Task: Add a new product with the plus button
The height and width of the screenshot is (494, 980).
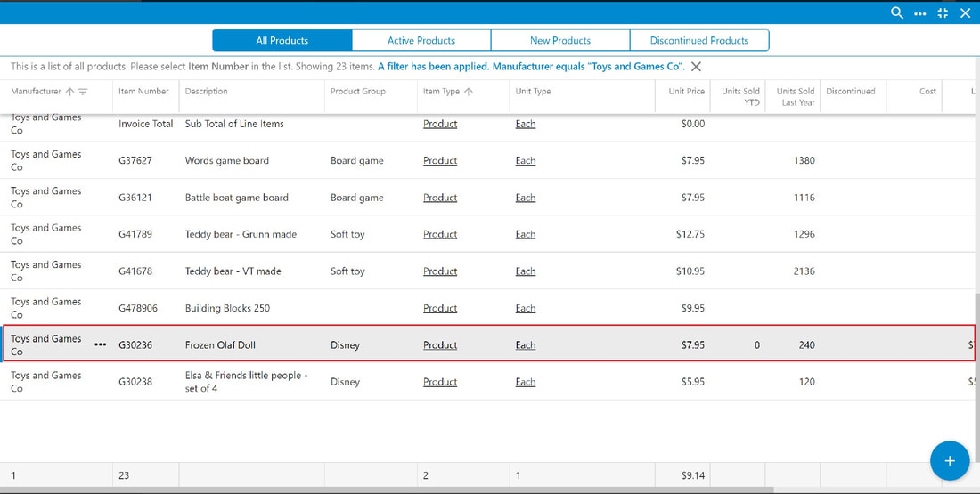Action: coord(950,461)
